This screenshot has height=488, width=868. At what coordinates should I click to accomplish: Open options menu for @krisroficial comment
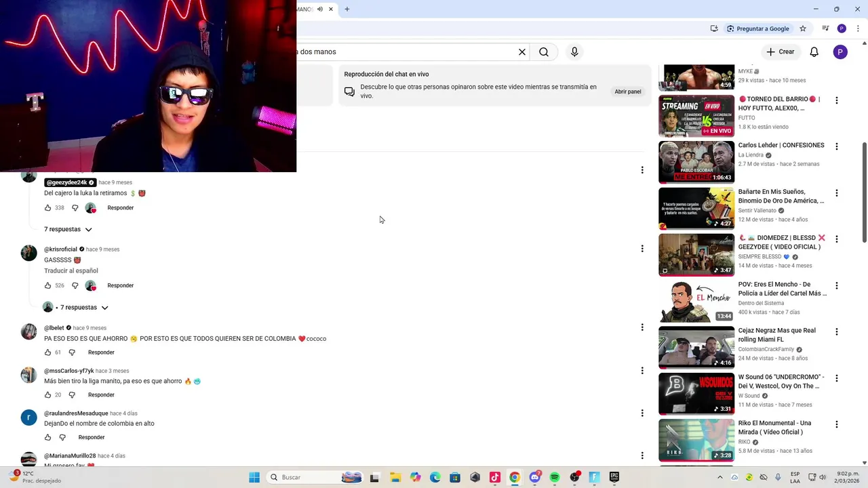pyautogui.click(x=642, y=249)
